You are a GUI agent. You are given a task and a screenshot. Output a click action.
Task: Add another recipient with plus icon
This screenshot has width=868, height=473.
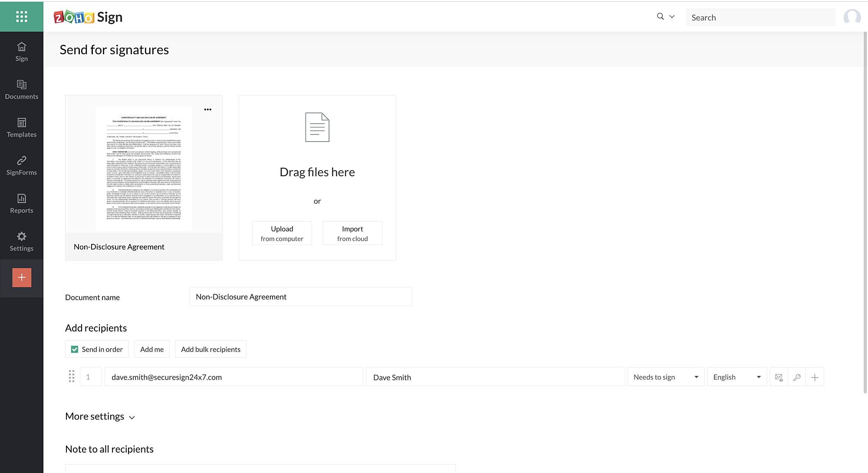815,377
